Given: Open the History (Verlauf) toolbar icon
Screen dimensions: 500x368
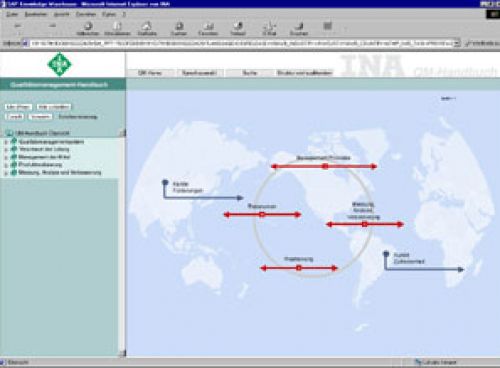Looking at the screenshot, I should click(x=238, y=28).
